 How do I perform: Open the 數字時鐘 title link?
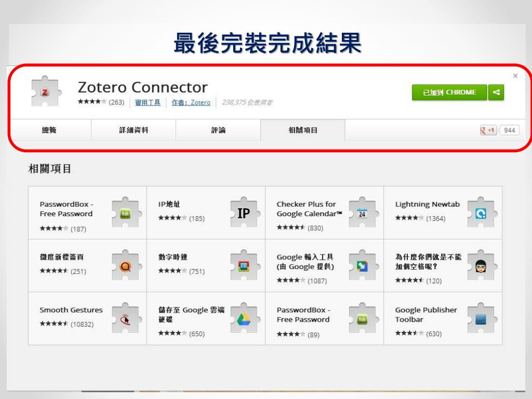[x=172, y=257]
